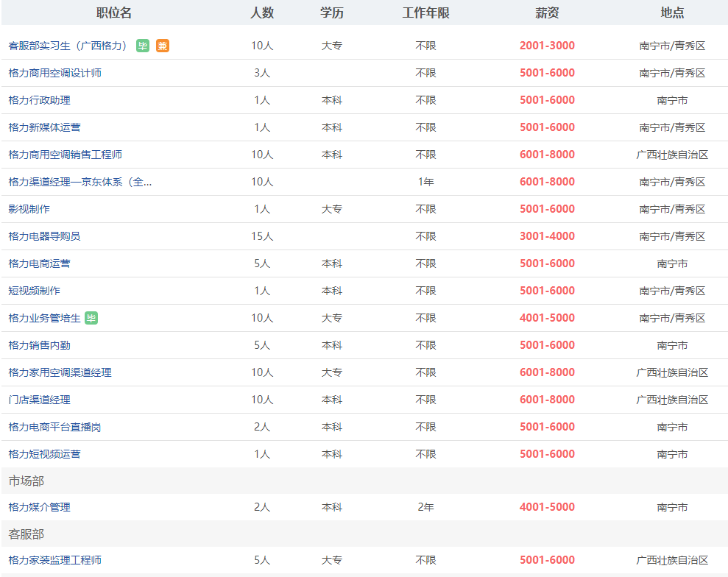Click the 门店渠道经理 job title

(x=40, y=400)
